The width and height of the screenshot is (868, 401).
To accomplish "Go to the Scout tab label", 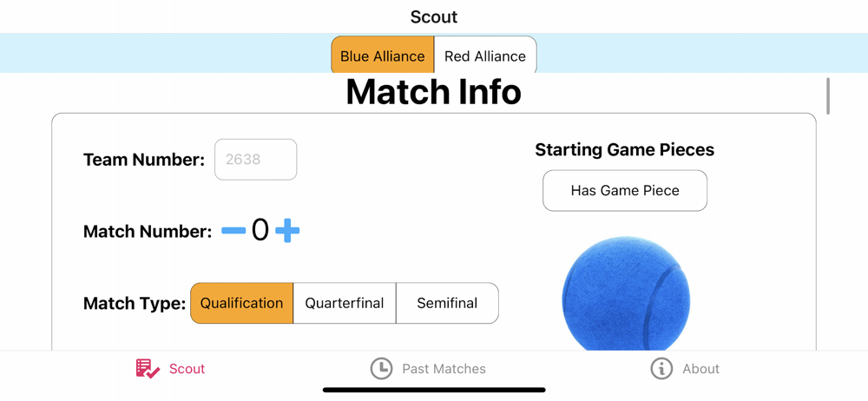I will (187, 369).
